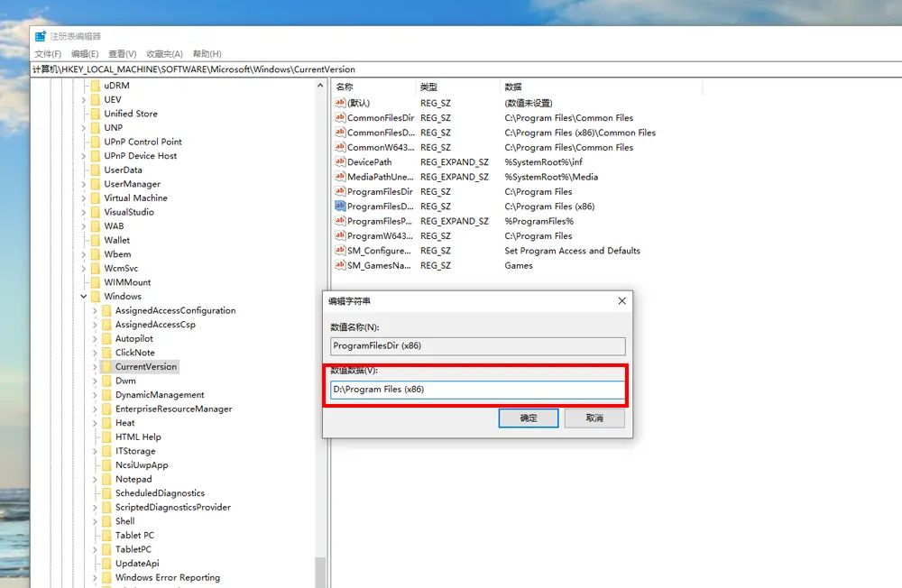
Task: Click the Registry Editor app icon in title bar
Action: [x=41, y=36]
